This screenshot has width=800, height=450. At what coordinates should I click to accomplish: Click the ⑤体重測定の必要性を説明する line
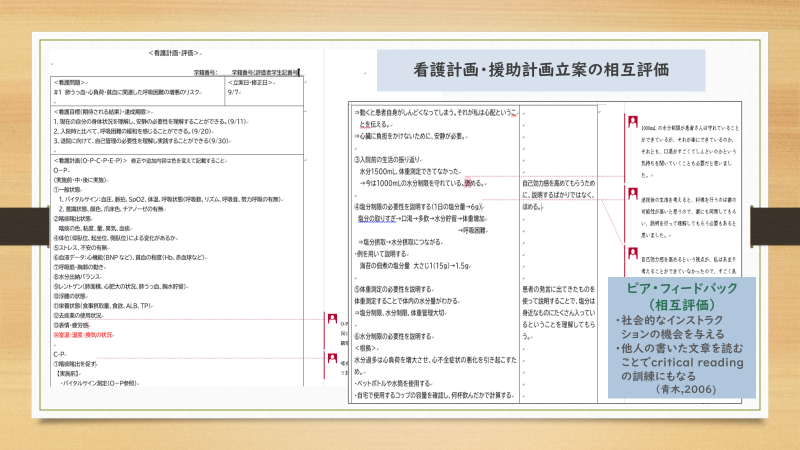pos(394,289)
